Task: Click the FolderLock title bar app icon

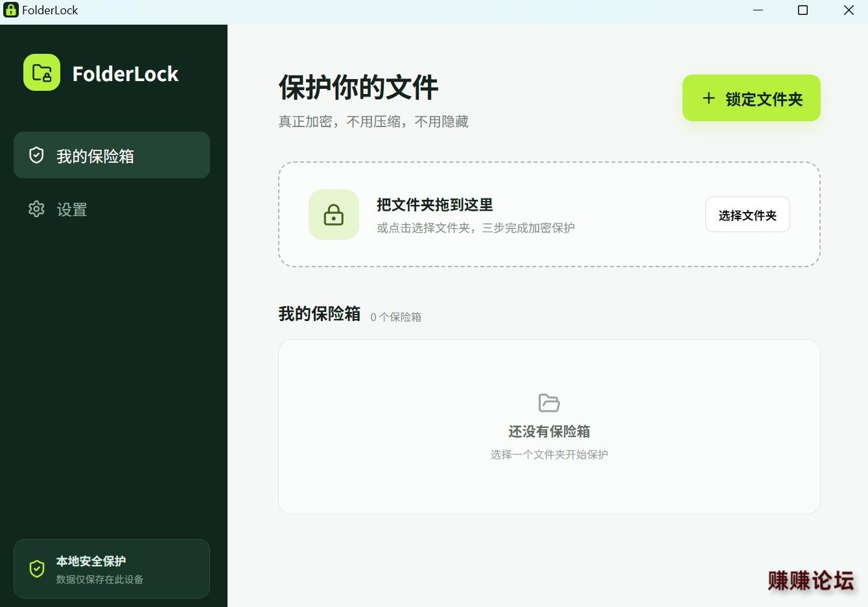Action: 10,10
